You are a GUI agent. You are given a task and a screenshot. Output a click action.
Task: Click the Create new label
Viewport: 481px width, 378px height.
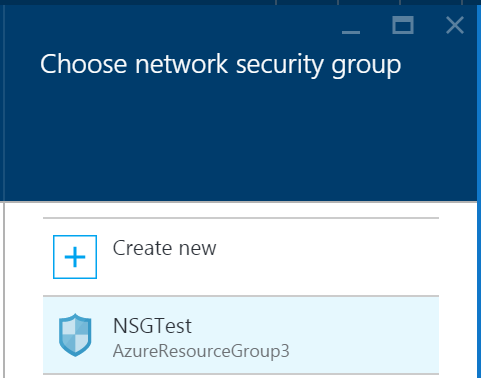tap(165, 248)
